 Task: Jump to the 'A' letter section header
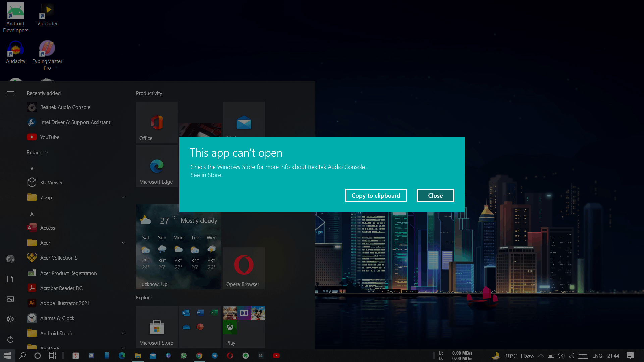click(x=32, y=214)
